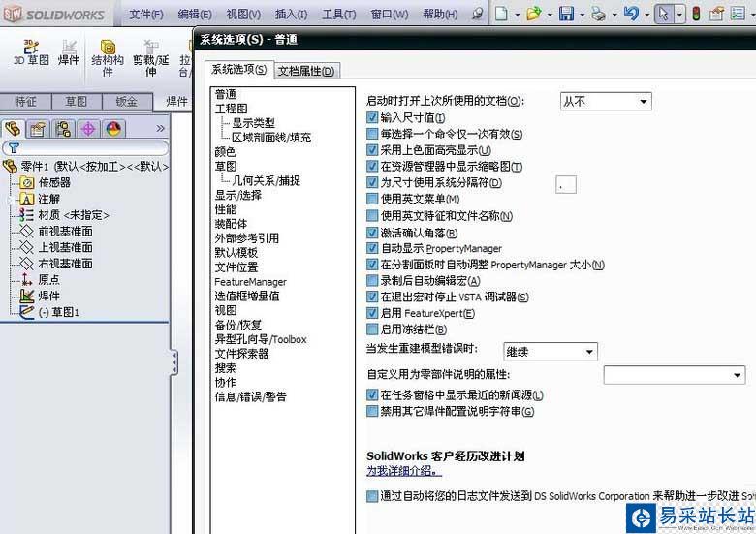Click the New document icon in toolbar
The height and width of the screenshot is (534, 756).
click(501, 13)
